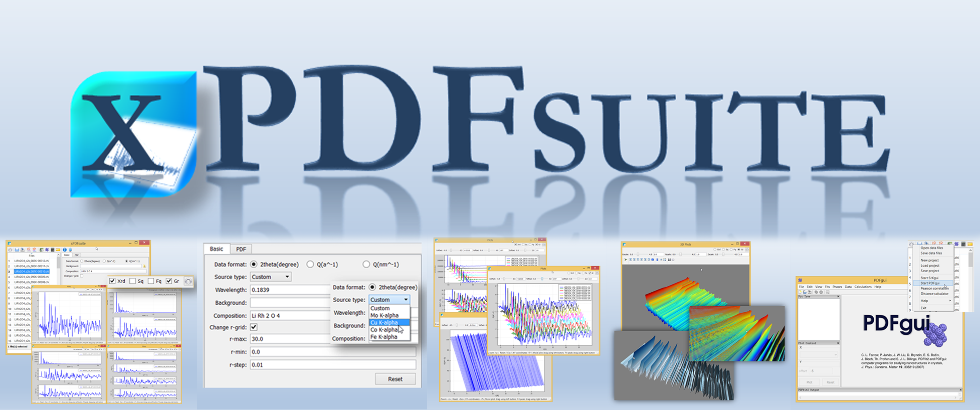Click Exit in the context menu
This screenshot has width=980, height=410.
point(923,308)
